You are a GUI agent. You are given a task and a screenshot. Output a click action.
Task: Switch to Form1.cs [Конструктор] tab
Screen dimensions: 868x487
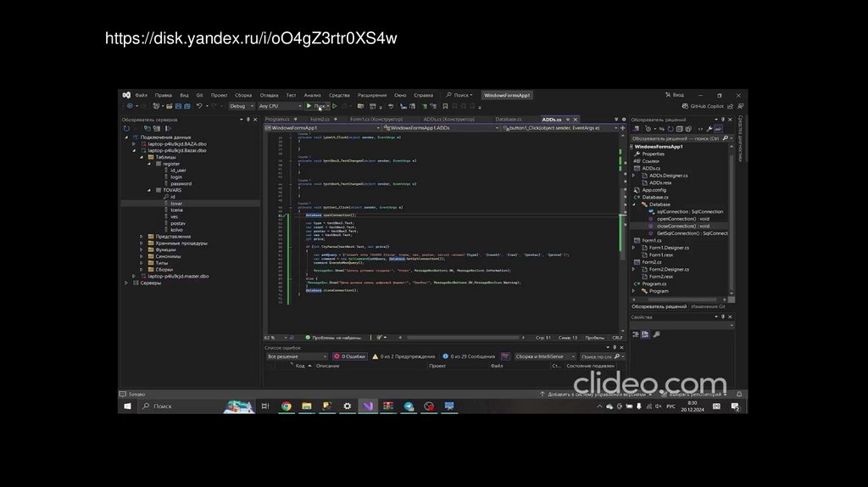point(376,120)
